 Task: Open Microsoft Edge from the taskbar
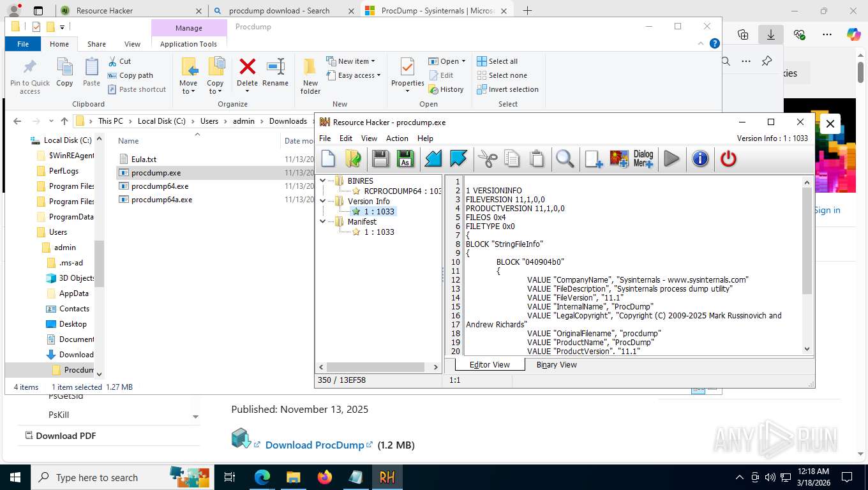[x=262, y=477]
